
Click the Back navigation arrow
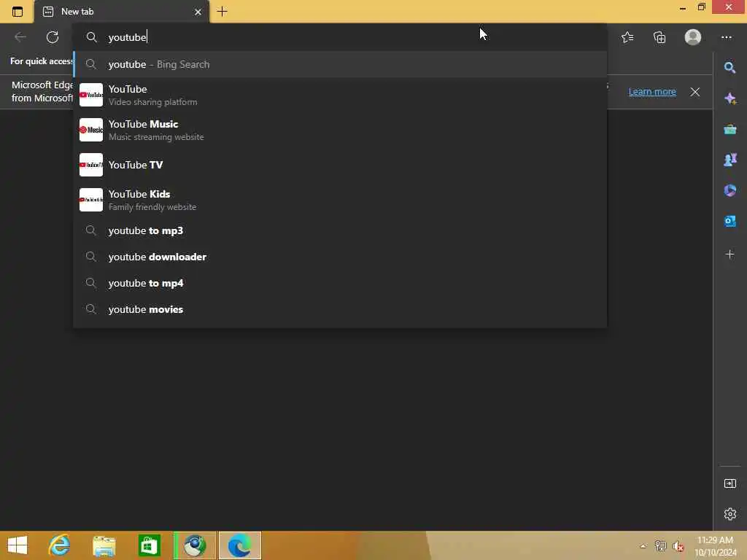tap(20, 37)
